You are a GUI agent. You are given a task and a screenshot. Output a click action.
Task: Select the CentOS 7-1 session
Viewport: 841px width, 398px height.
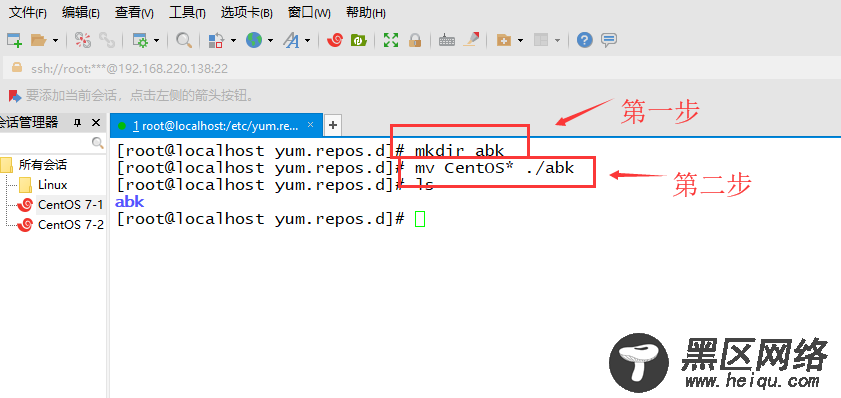pyautogui.click(x=70, y=204)
